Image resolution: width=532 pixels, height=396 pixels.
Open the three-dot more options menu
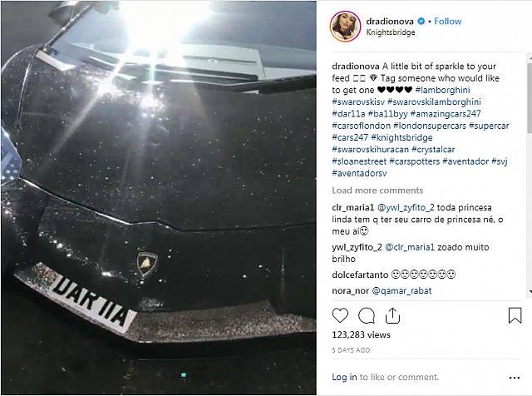click(x=515, y=378)
